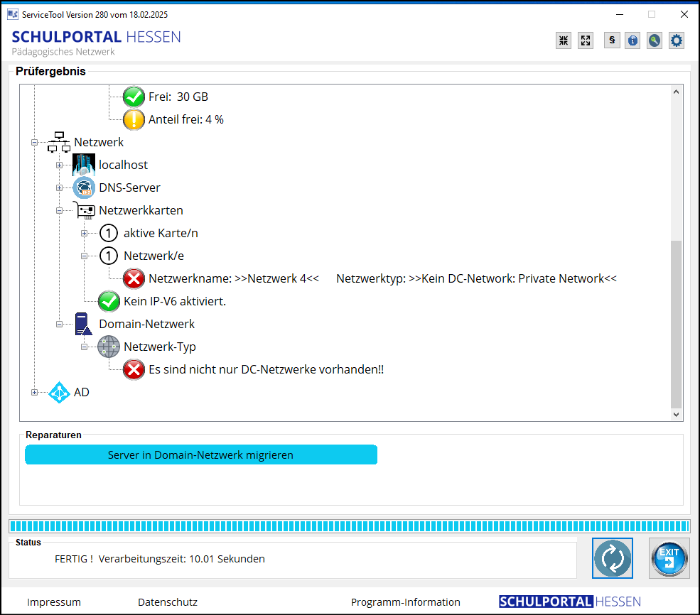Click the Netzwerkkarten card icon
700x615 pixels.
tap(84, 210)
